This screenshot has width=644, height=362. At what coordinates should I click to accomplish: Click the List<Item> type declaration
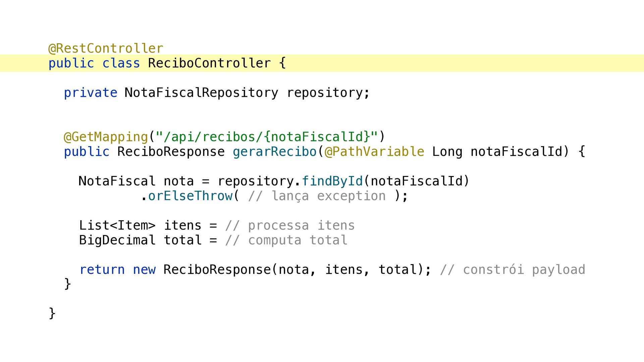pyautogui.click(x=117, y=226)
